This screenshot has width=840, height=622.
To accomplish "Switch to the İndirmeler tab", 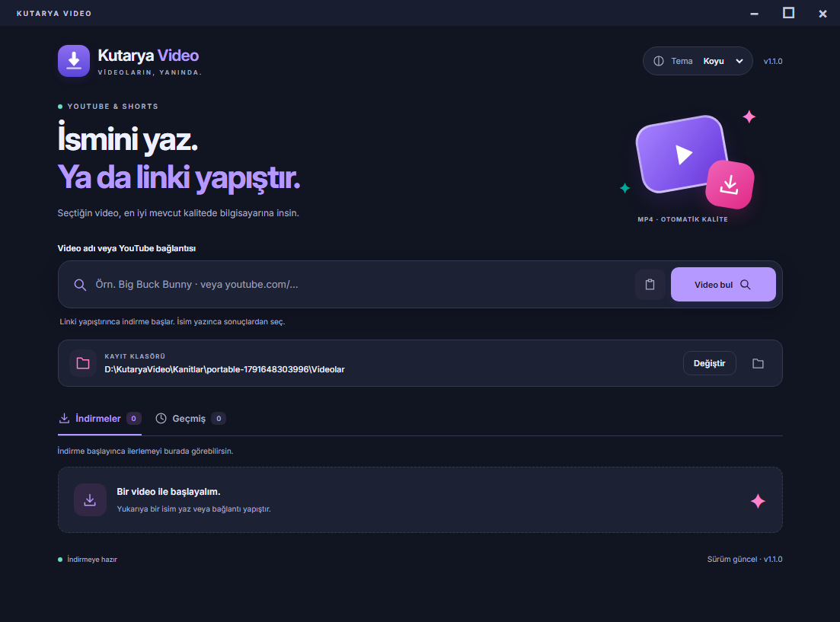I will [x=100, y=419].
